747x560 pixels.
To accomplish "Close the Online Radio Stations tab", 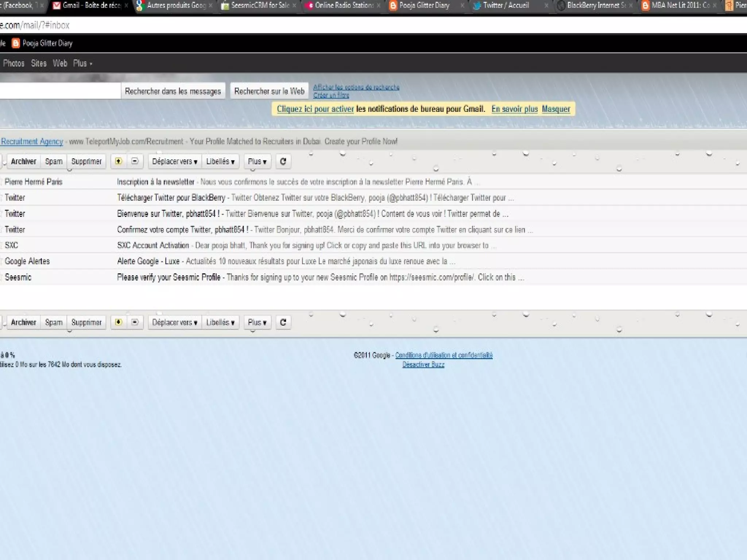I will point(379,5).
